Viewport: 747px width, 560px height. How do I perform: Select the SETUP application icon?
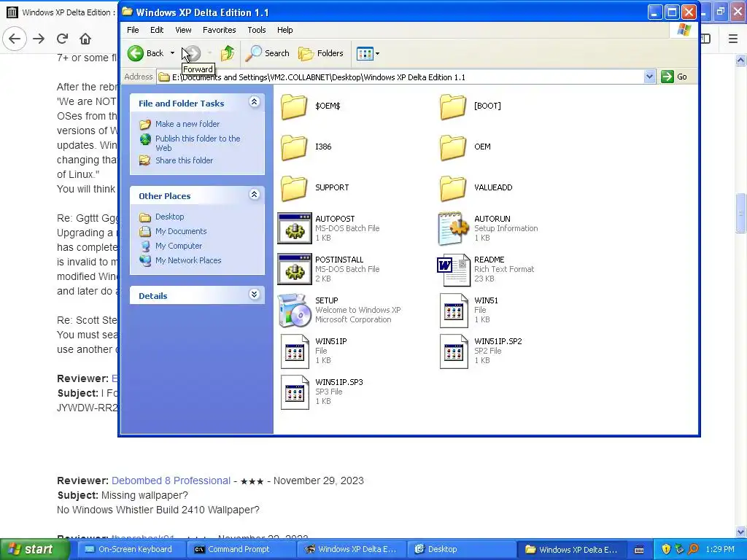pyautogui.click(x=295, y=310)
